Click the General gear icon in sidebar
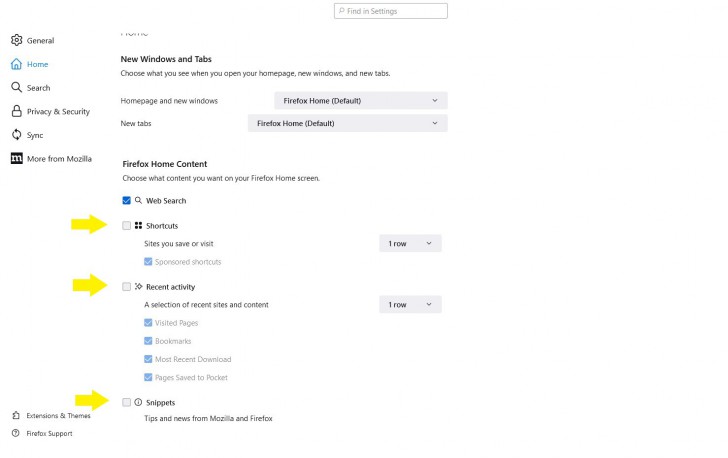 (16, 40)
